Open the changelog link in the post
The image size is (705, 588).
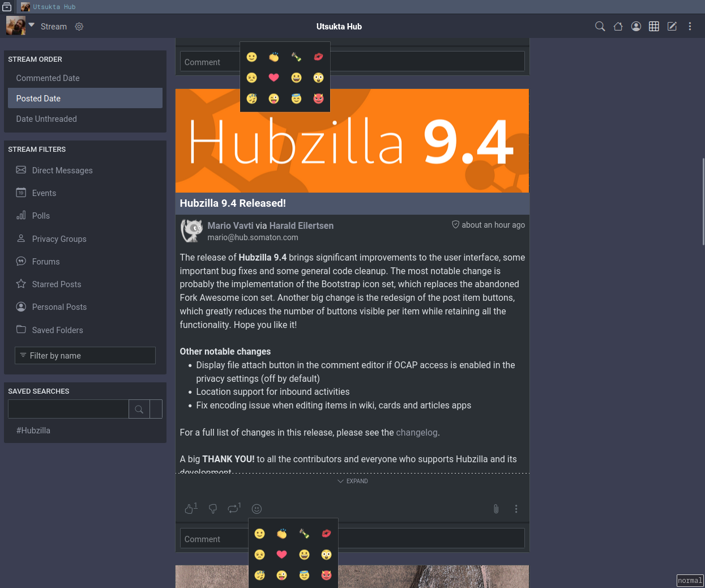[x=417, y=433]
